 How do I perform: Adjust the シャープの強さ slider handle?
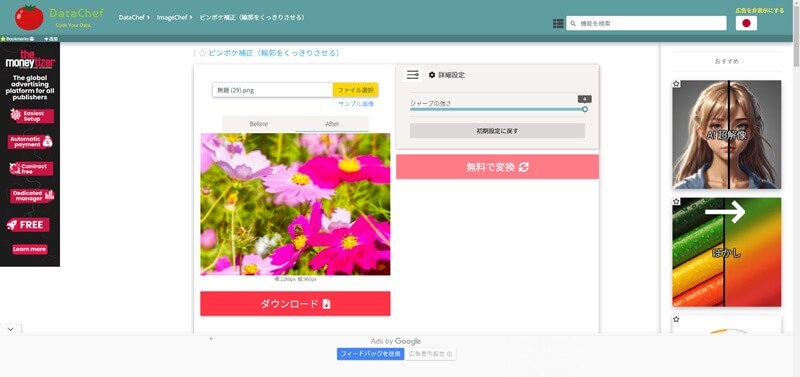tap(585, 109)
